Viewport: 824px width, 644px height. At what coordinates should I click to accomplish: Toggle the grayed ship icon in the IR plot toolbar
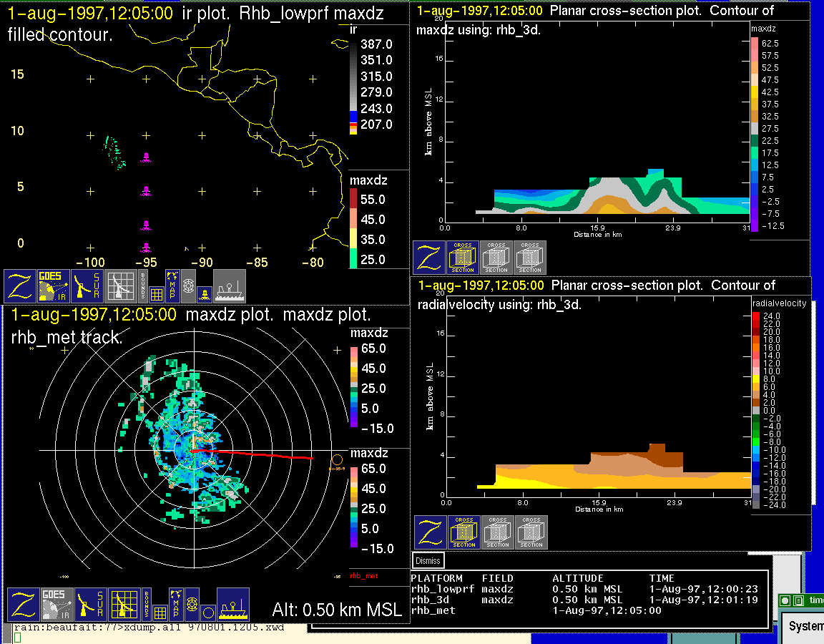(230, 286)
